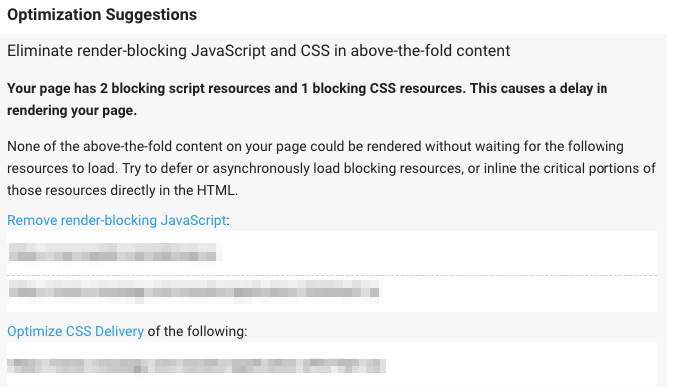This screenshot has width=676, height=387.
Task: Click the word 'JavaScript' in the blue link
Action: click(x=193, y=220)
